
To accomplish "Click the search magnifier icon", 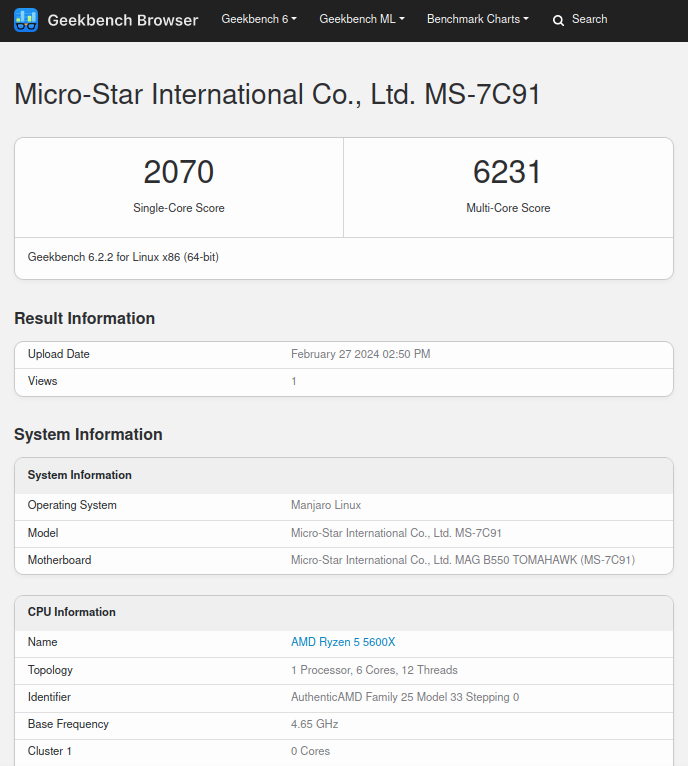I will click(558, 20).
